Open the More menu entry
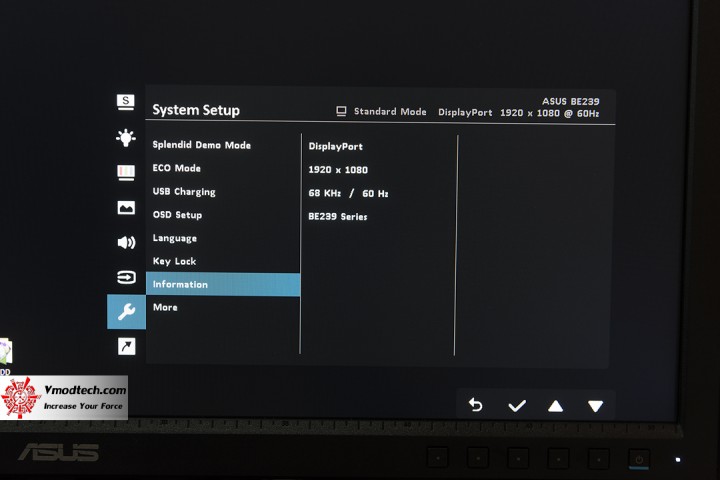Image resolution: width=720 pixels, height=480 pixels. point(165,307)
